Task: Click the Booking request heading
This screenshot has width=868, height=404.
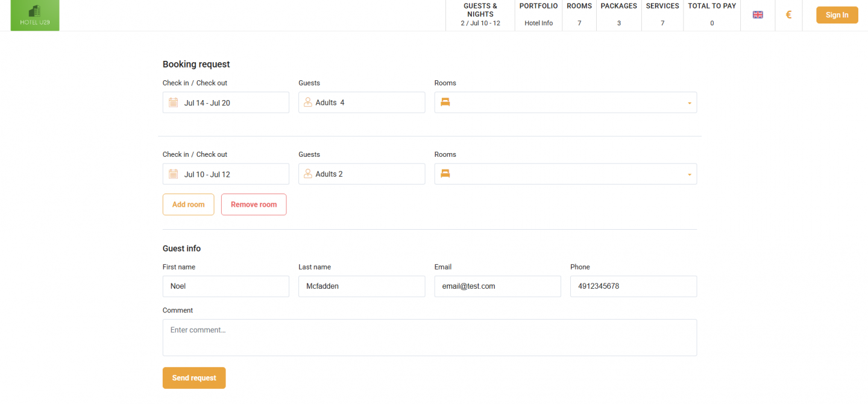Action: (x=197, y=65)
